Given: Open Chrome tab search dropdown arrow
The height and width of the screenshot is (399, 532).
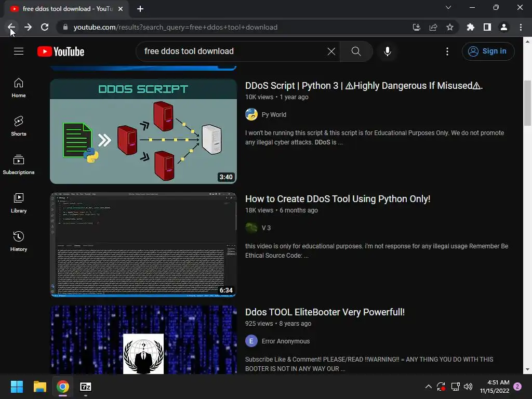Looking at the screenshot, I should tap(448, 7).
